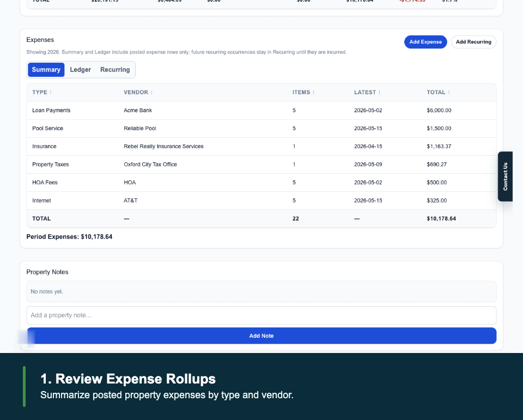
Task: Click the Pool Service type cell
Action: click(48, 129)
